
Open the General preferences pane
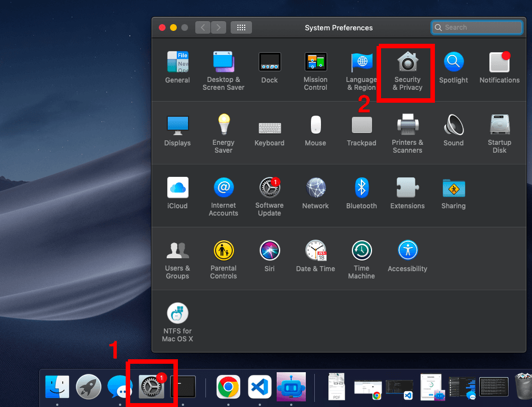[177, 67]
